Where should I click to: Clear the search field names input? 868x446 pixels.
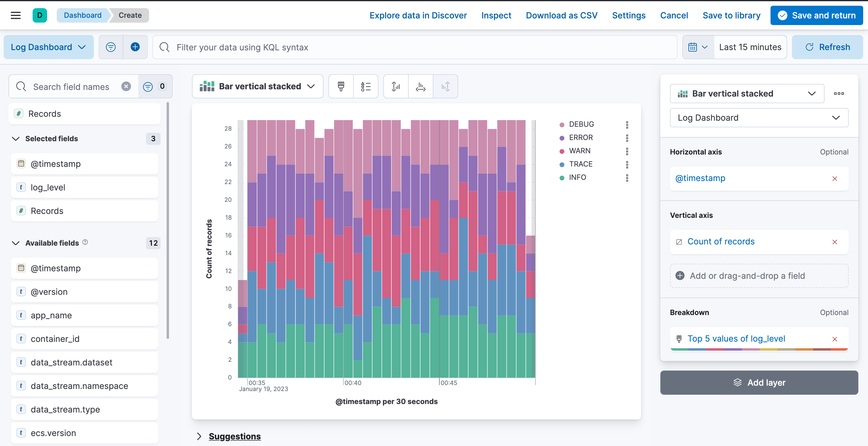click(126, 87)
